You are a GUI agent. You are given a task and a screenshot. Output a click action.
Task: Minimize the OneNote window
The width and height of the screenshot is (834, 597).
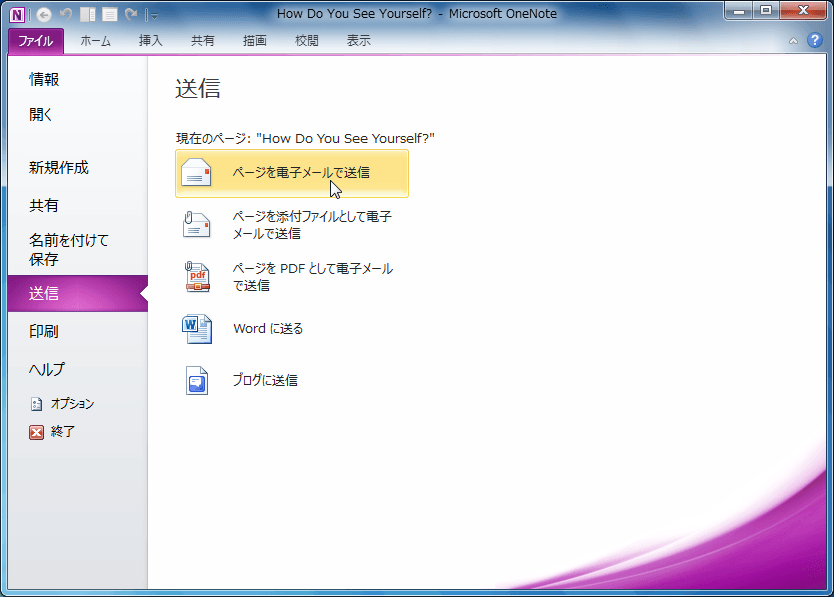pos(738,11)
